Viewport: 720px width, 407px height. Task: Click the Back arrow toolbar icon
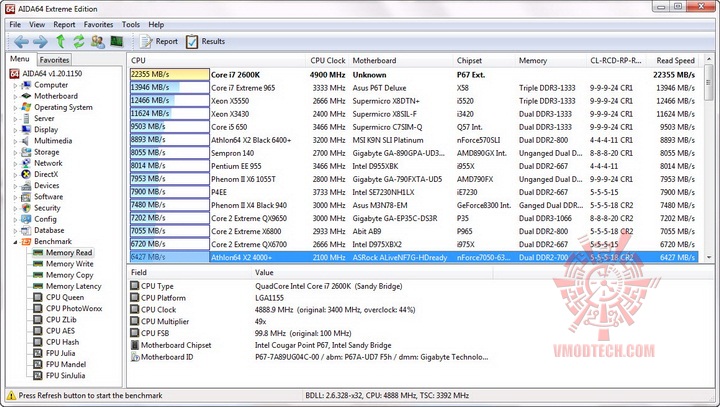22,42
